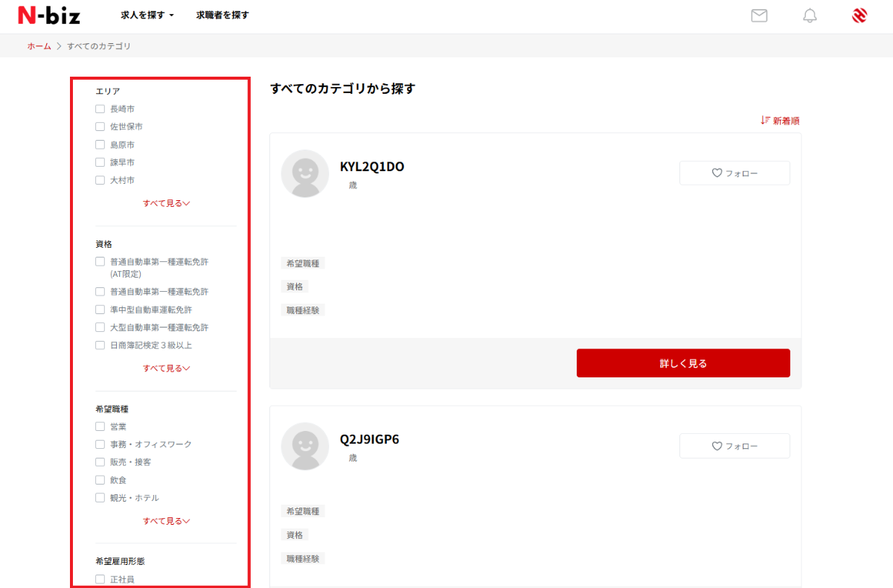Viewport: 893px width, 588px height.
Task: Click KYL2Q1DO's profile avatar
Action: [305, 173]
